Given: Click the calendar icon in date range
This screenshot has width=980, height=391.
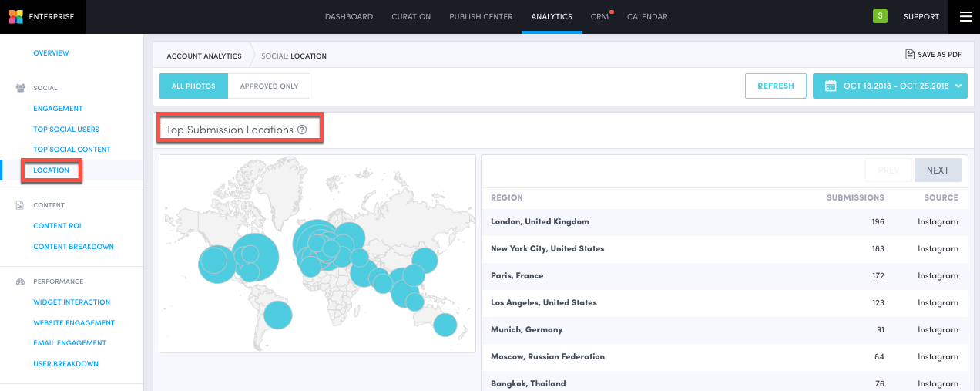Looking at the screenshot, I should [831, 86].
